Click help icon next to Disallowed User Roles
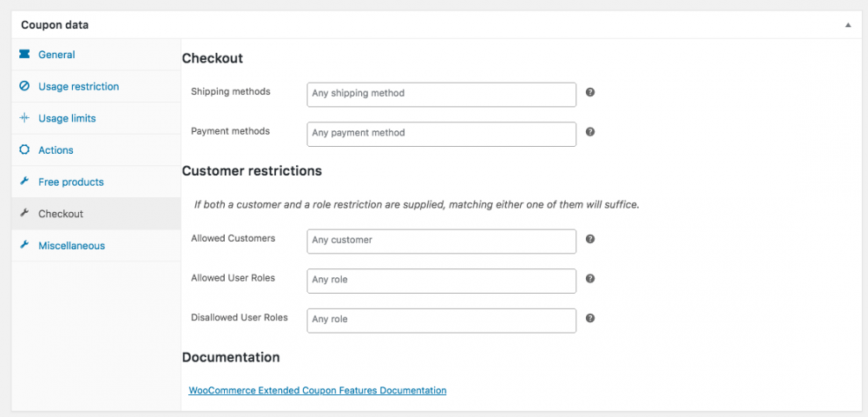868x417 pixels. (590, 319)
